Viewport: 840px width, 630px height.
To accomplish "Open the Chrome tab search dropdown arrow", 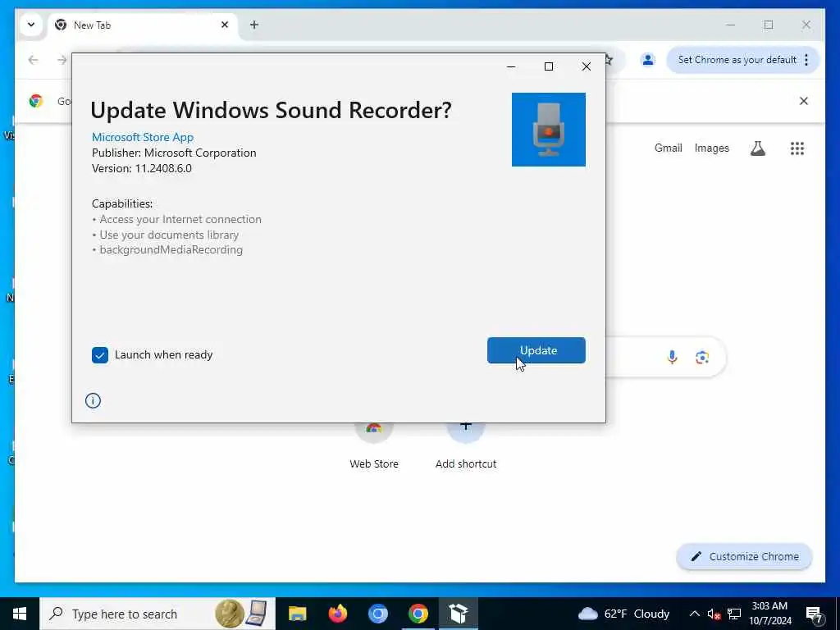I will coord(31,25).
